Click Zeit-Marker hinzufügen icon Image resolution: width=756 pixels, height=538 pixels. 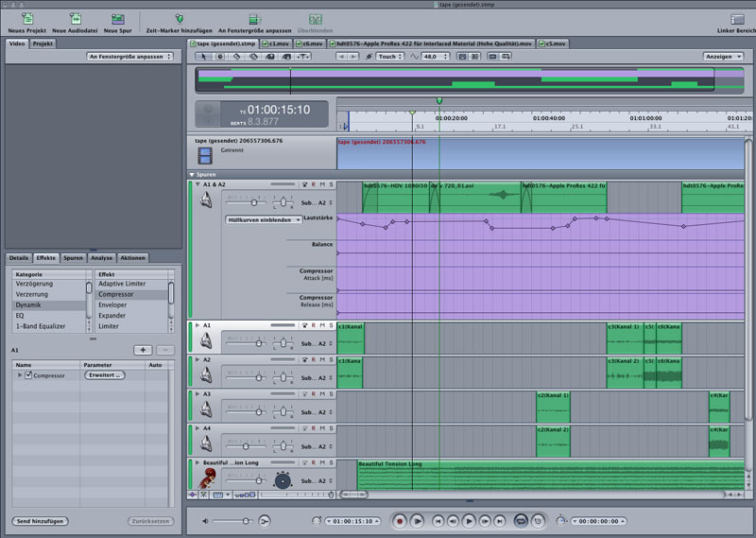[x=180, y=18]
